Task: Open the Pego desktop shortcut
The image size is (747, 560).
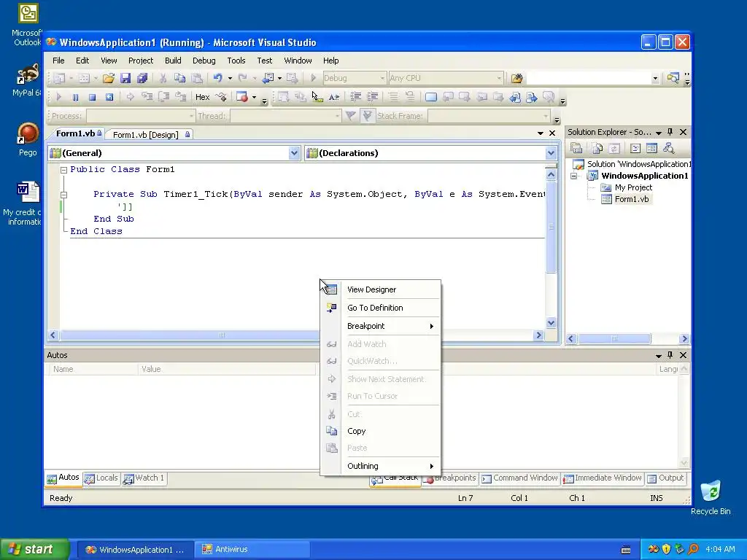Action: tap(28, 139)
